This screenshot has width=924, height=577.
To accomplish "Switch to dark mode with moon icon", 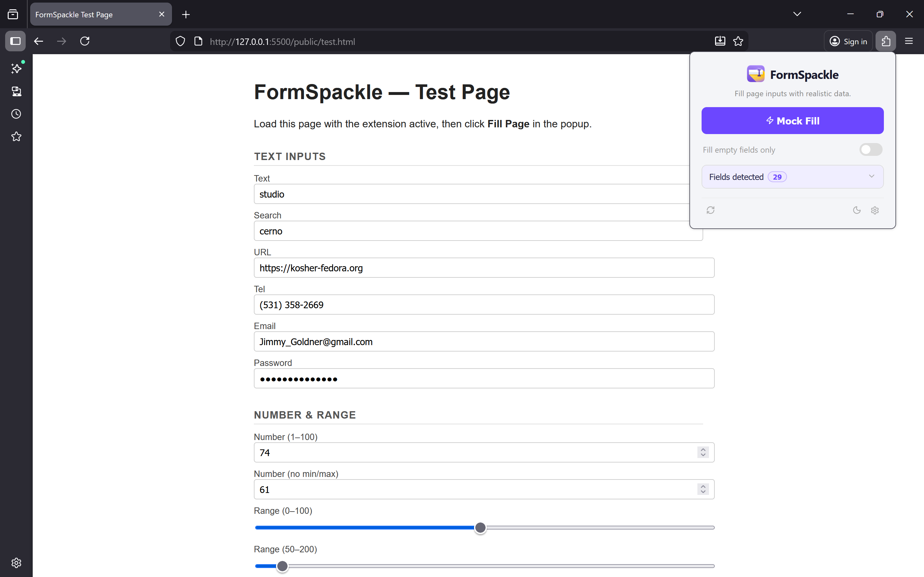I will click(857, 210).
